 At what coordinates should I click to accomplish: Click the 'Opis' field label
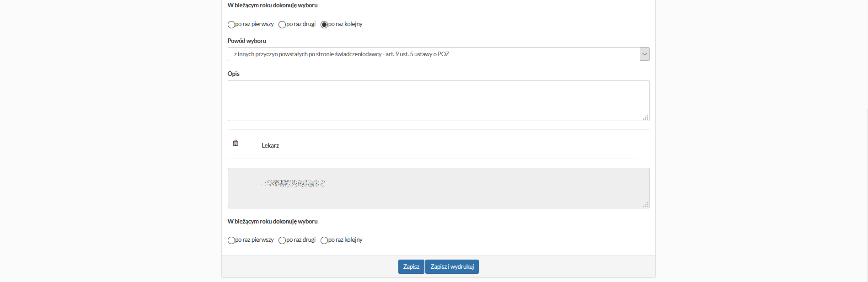(233, 74)
